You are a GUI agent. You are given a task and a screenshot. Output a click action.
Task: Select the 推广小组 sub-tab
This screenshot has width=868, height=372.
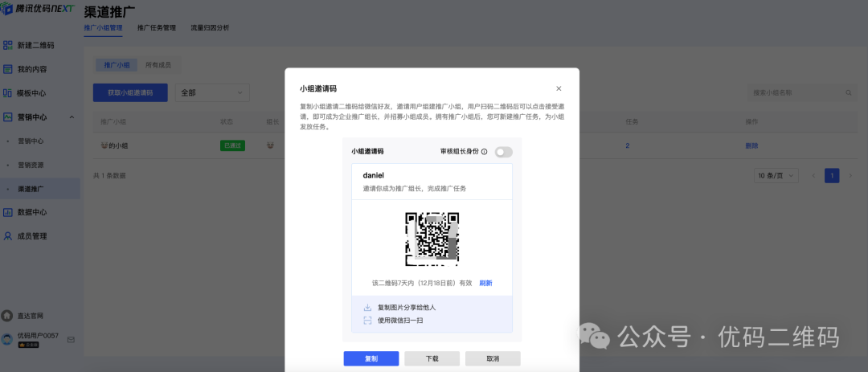117,65
